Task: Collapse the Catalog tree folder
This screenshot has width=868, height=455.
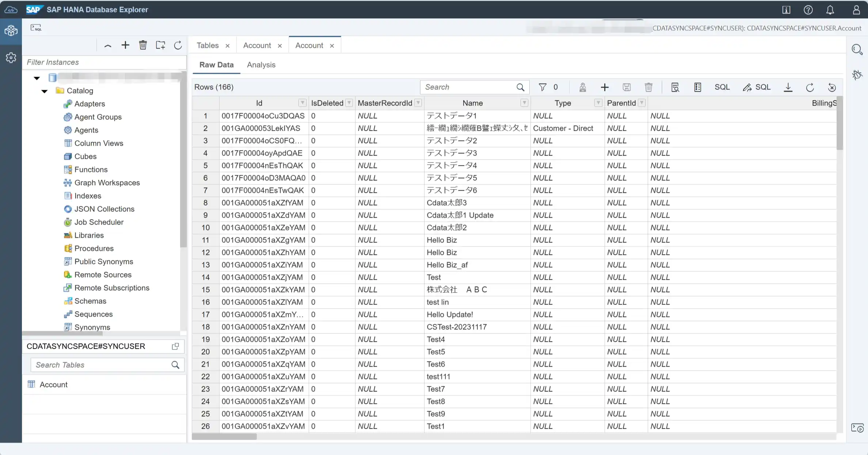Action: (x=45, y=91)
